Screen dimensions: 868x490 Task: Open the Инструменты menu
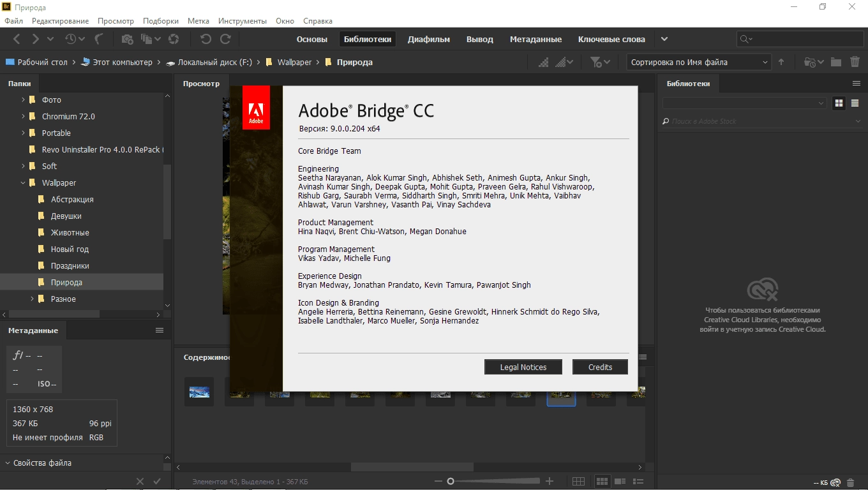pyautogui.click(x=243, y=21)
